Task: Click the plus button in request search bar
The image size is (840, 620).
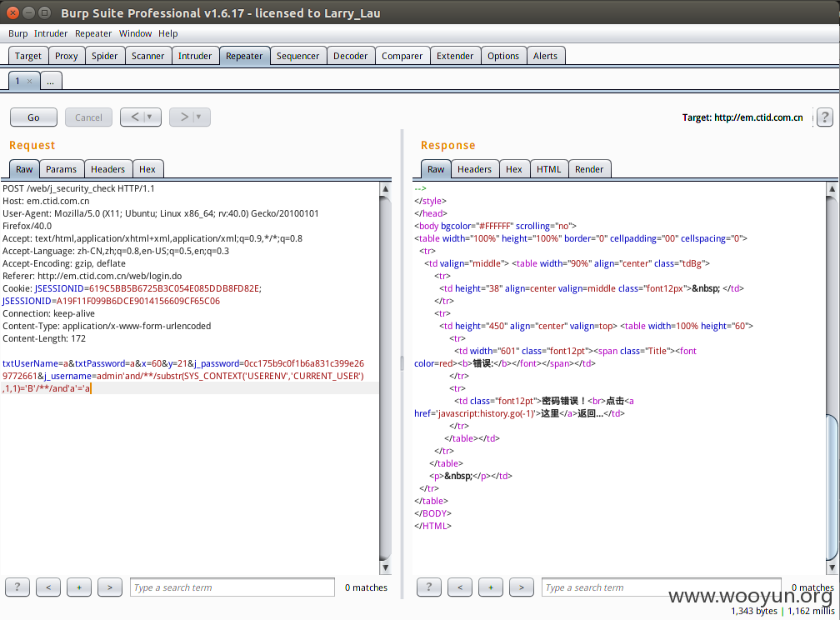Action: [x=79, y=587]
